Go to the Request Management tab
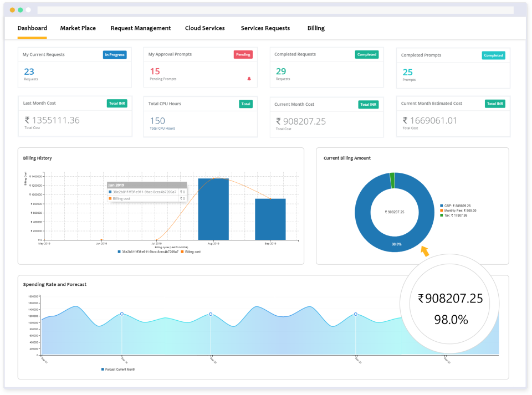The height and width of the screenshot is (395, 532). coord(141,28)
